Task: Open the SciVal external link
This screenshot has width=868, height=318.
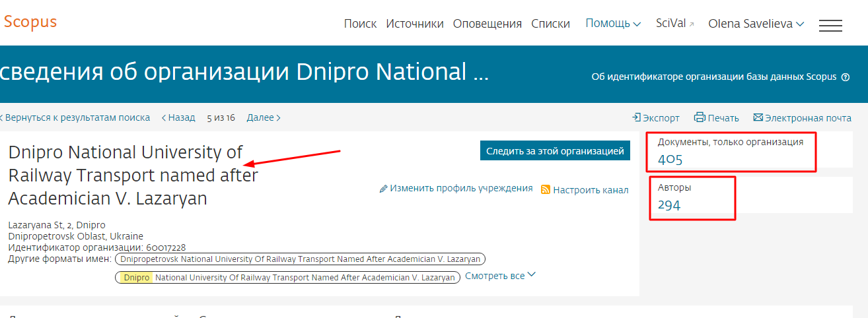Action: point(675,24)
